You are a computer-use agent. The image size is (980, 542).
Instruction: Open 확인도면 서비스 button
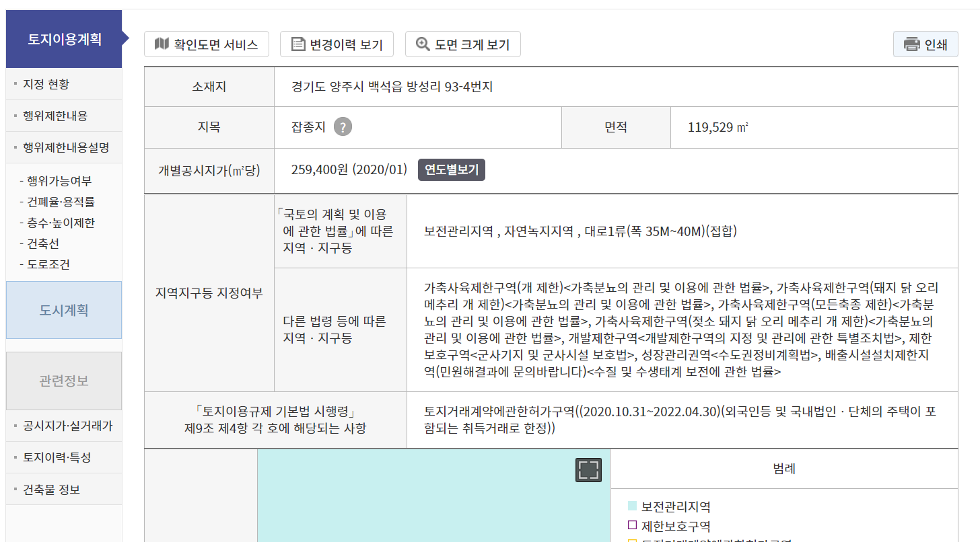click(x=207, y=44)
